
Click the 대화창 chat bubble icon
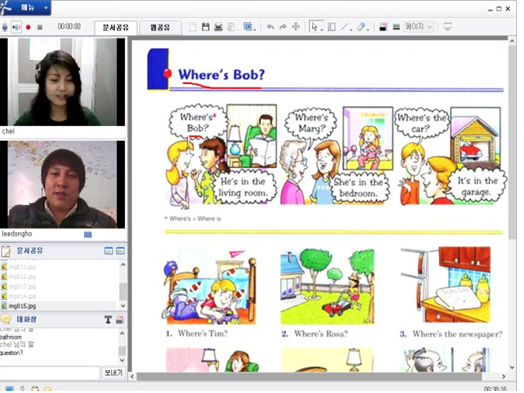(x=6, y=319)
